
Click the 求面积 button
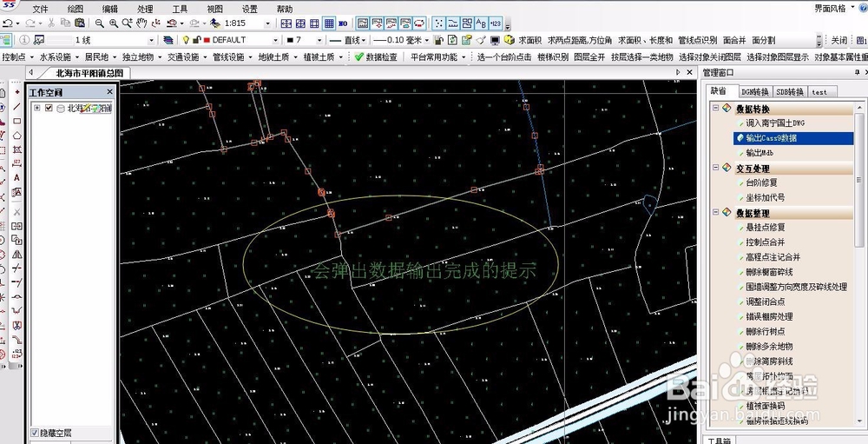coord(529,40)
